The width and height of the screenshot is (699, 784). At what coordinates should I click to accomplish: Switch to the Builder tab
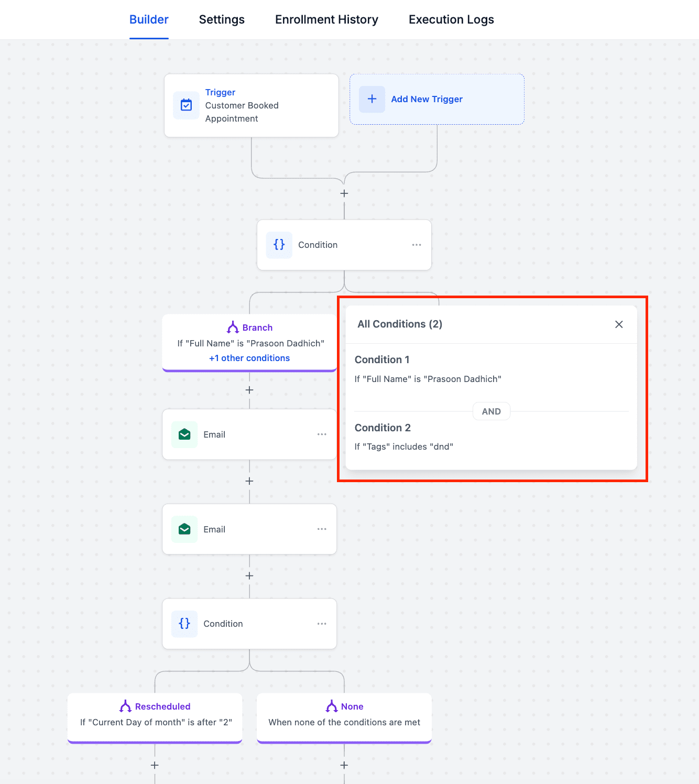point(149,19)
